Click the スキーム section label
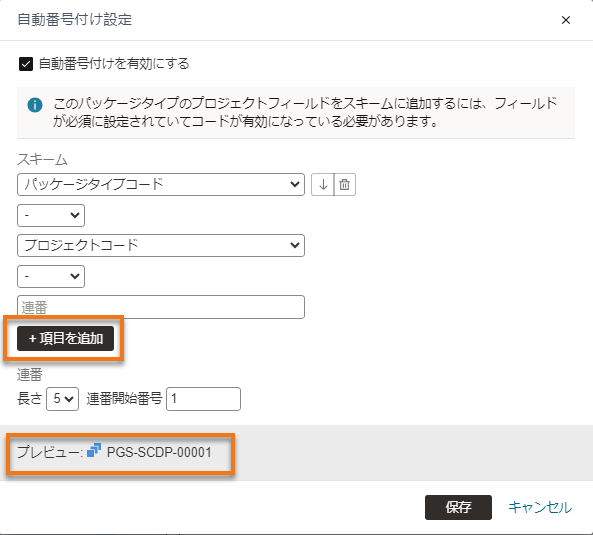 click(x=42, y=160)
